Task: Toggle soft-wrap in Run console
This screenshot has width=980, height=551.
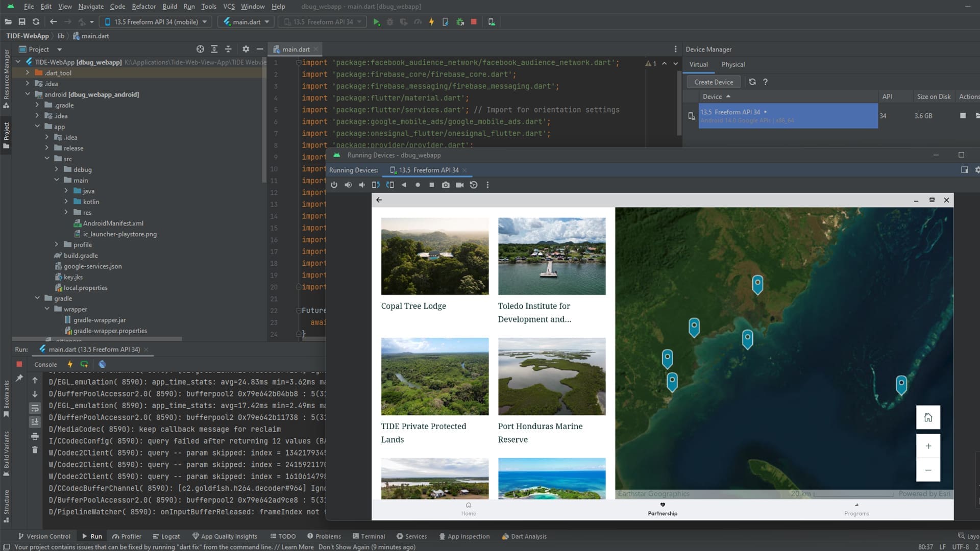Action: tap(35, 408)
